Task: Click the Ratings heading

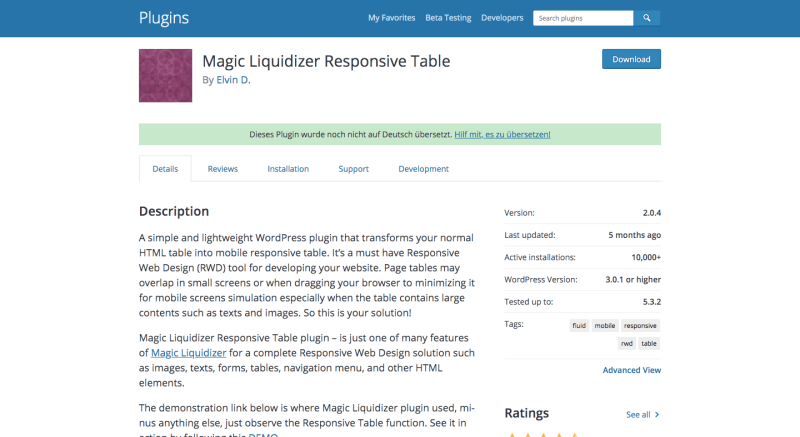Action: pyautogui.click(x=527, y=413)
